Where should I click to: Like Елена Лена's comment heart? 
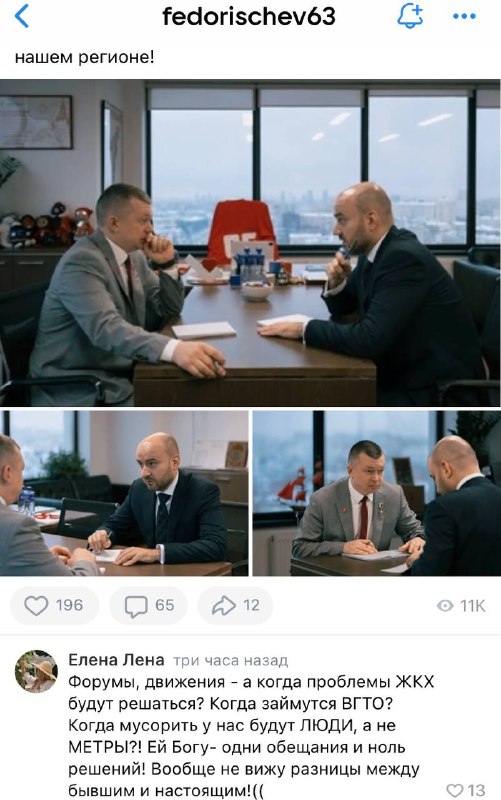pos(454,790)
